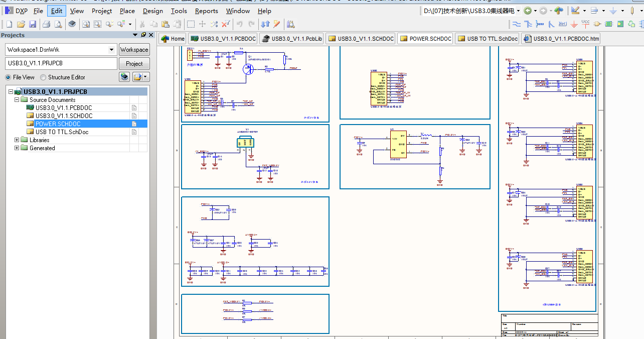The width and height of the screenshot is (644, 339).
Task: Switch to the USB3.0_V1.1.PCBDOC tab
Action: pos(223,39)
